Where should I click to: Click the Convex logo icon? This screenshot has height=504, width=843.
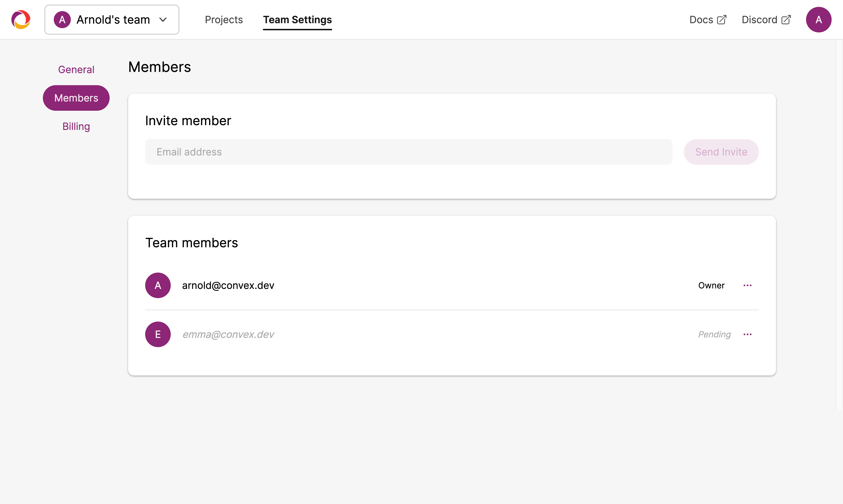pos(21,20)
